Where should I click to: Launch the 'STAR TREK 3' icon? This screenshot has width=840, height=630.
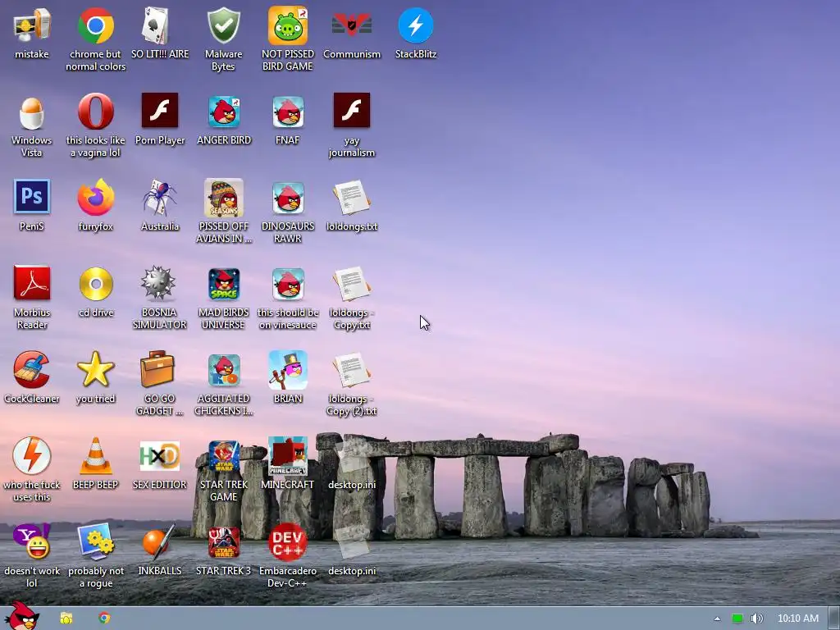[x=223, y=550]
